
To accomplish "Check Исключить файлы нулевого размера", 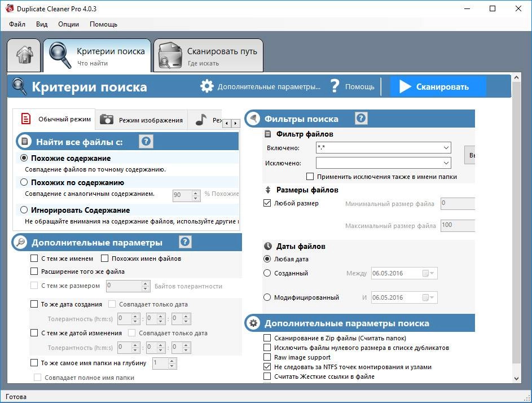I will (267, 347).
